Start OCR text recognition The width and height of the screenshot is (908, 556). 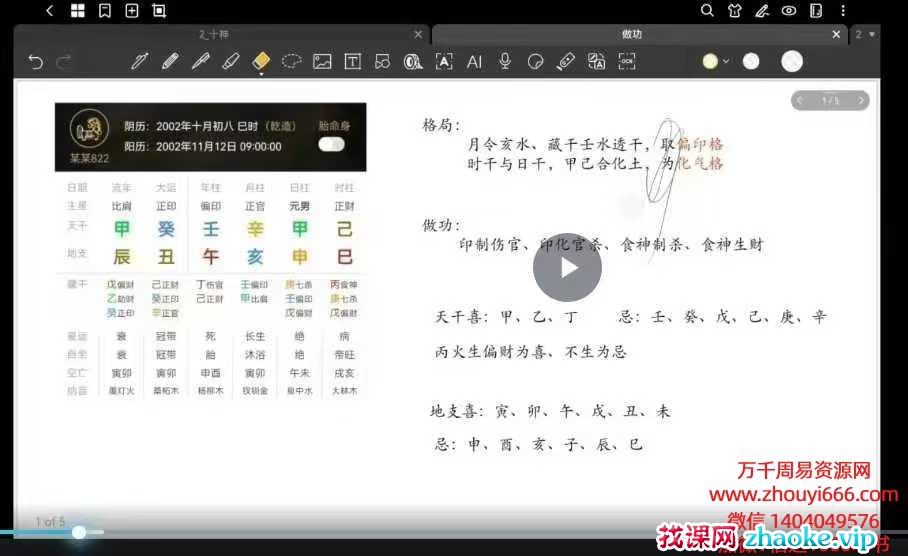(x=627, y=61)
